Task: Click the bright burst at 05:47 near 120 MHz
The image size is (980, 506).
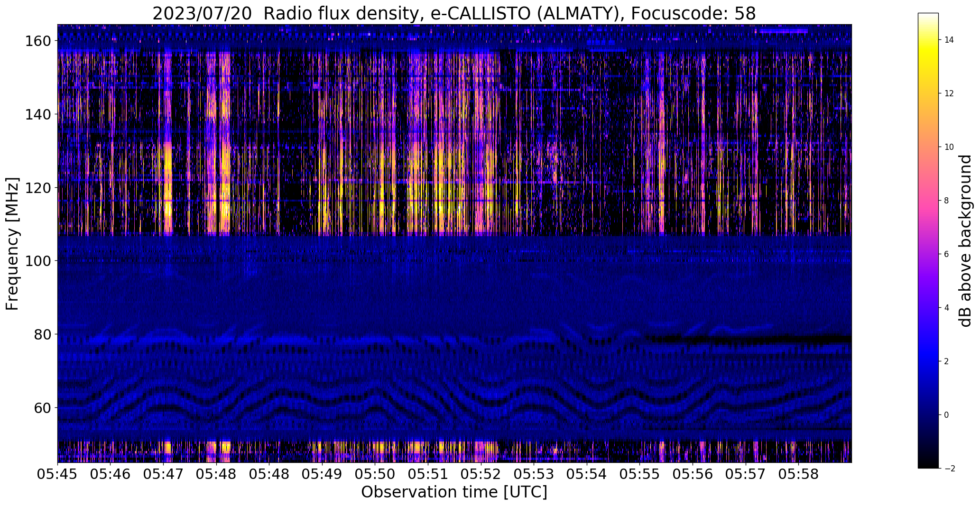Action: tap(167, 188)
